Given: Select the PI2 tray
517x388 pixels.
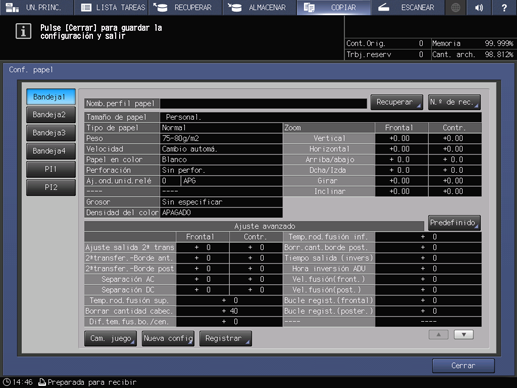Looking at the screenshot, I should [51, 187].
